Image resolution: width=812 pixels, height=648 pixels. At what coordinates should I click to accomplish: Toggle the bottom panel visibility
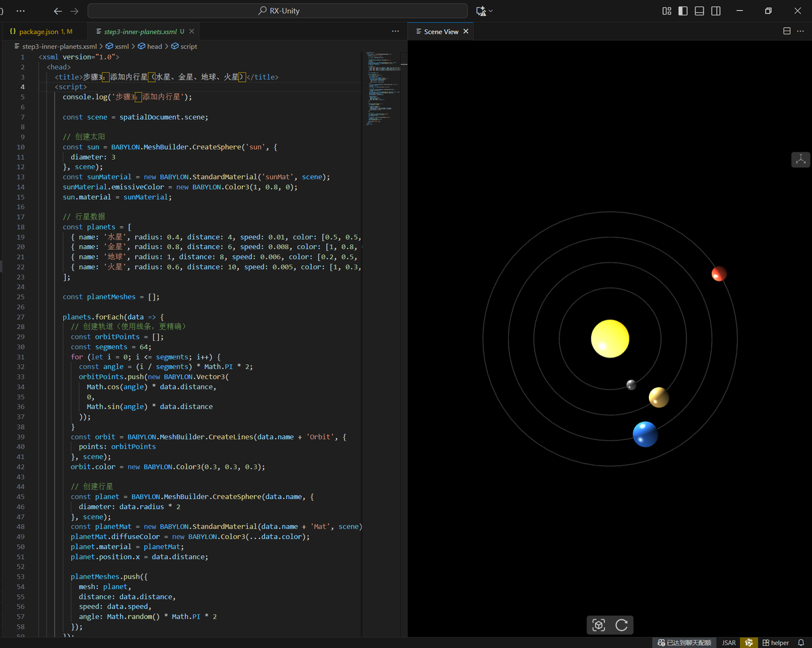click(x=698, y=11)
